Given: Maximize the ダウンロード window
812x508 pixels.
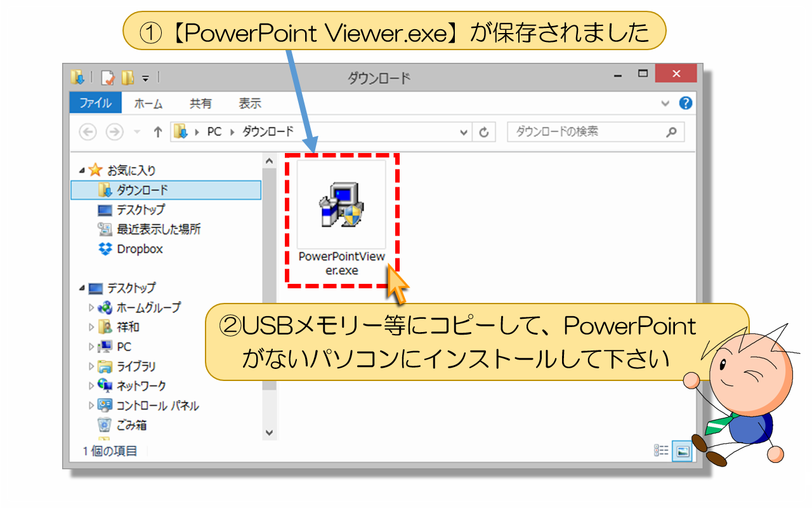Looking at the screenshot, I should (x=643, y=74).
